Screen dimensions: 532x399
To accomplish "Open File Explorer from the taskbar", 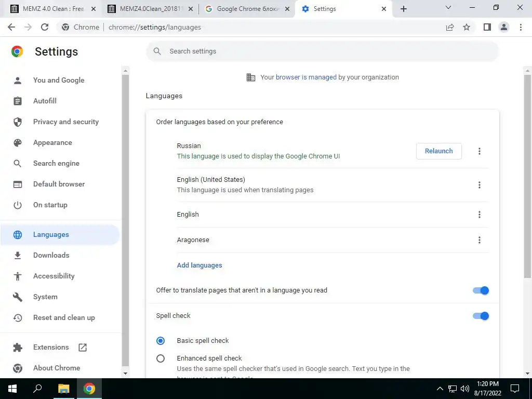I will pos(63,389).
